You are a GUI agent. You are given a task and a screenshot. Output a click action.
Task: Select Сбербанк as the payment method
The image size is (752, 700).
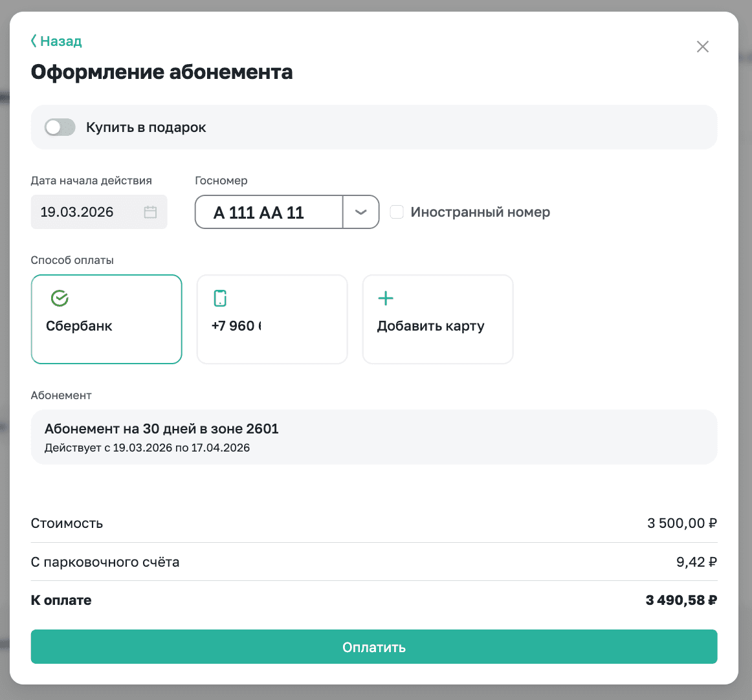click(x=106, y=319)
